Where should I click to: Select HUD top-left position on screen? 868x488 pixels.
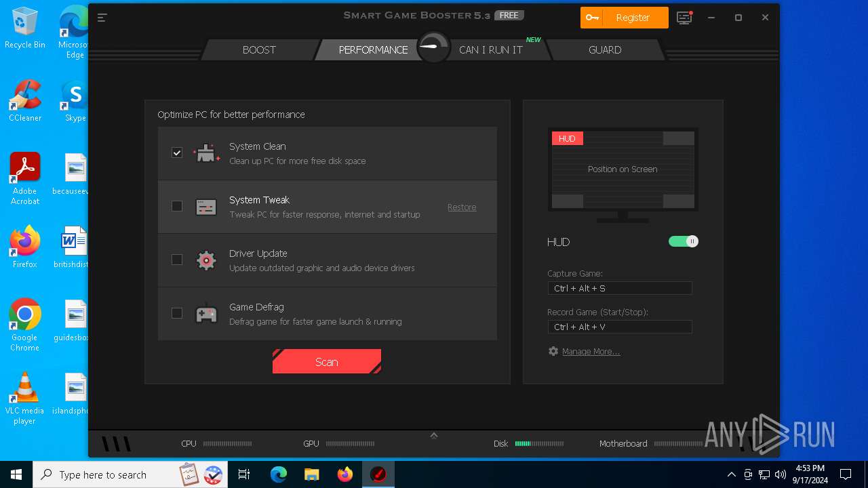point(568,138)
